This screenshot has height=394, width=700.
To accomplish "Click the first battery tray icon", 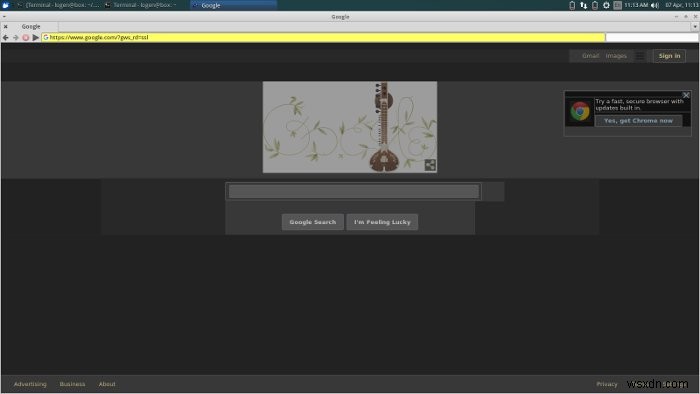I will tap(572, 5).
